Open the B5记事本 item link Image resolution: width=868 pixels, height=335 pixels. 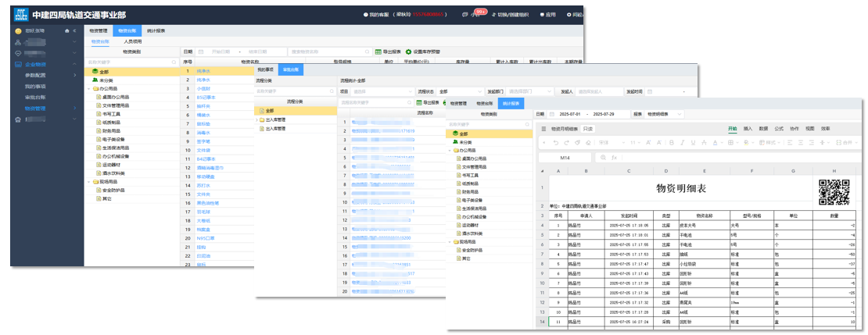point(206,97)
